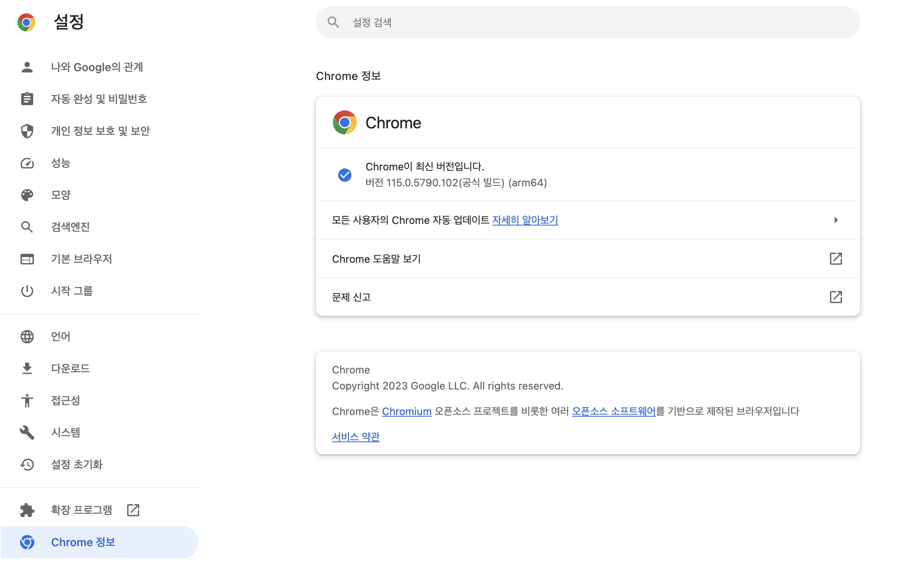Open the 서비스 약관 link
Image resolution: width=924 pixels, height=571 pixels.
(356, 437)
